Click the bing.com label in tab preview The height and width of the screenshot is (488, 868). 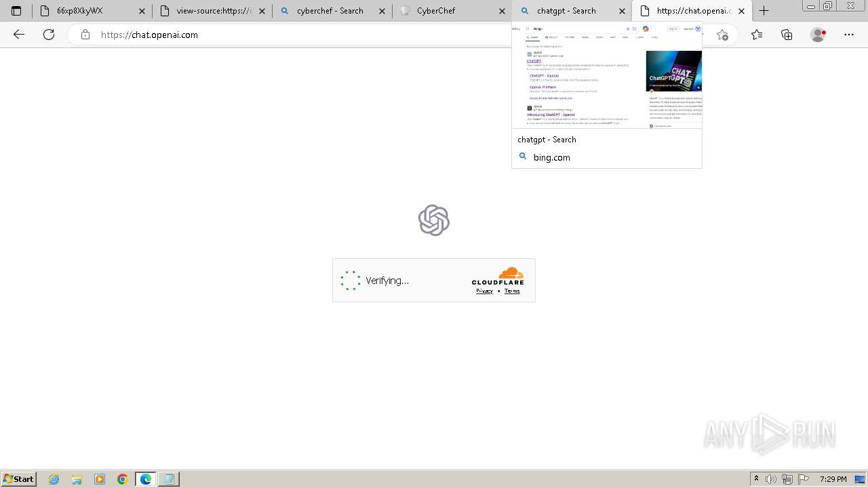(x=551, y=157)
